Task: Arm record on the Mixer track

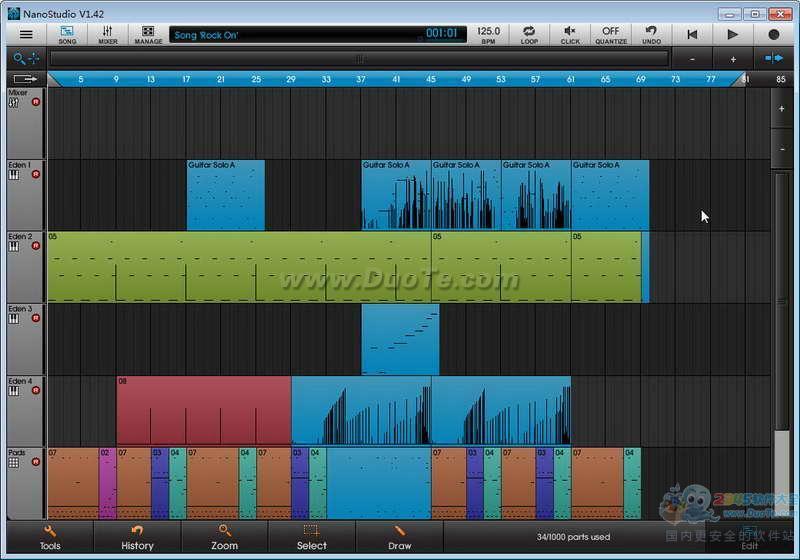Action: pyautogui.click(x=36, y=102)
